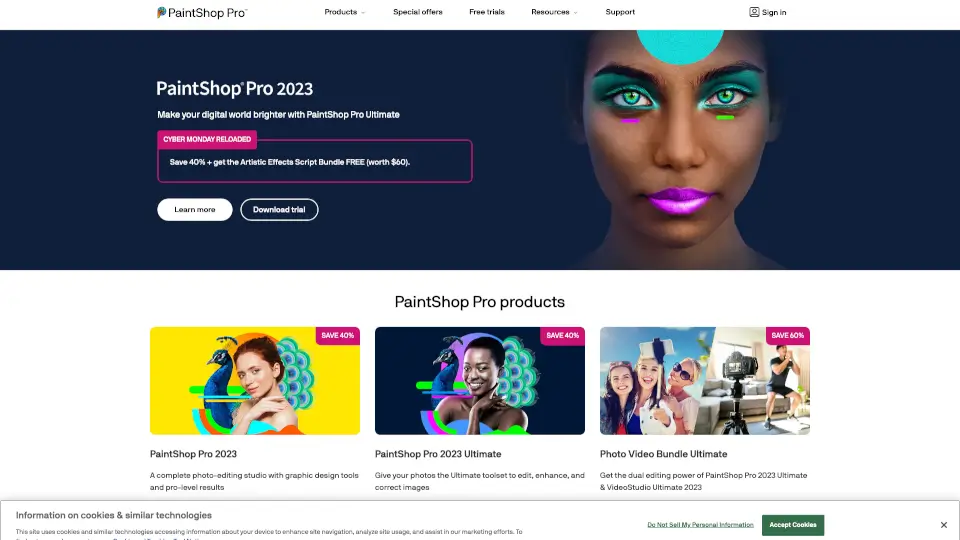Click the Cyber Monday Reloaded label

tap(207, 139)
